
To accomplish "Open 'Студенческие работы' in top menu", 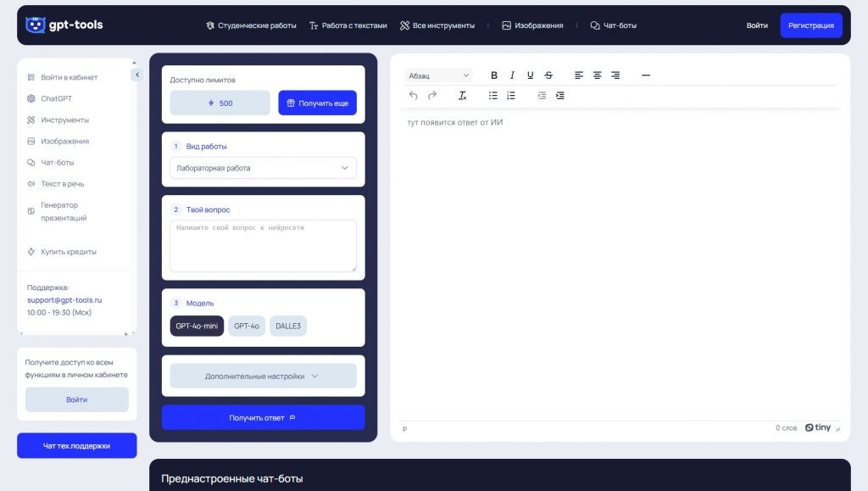I will (x=251, y=25).
